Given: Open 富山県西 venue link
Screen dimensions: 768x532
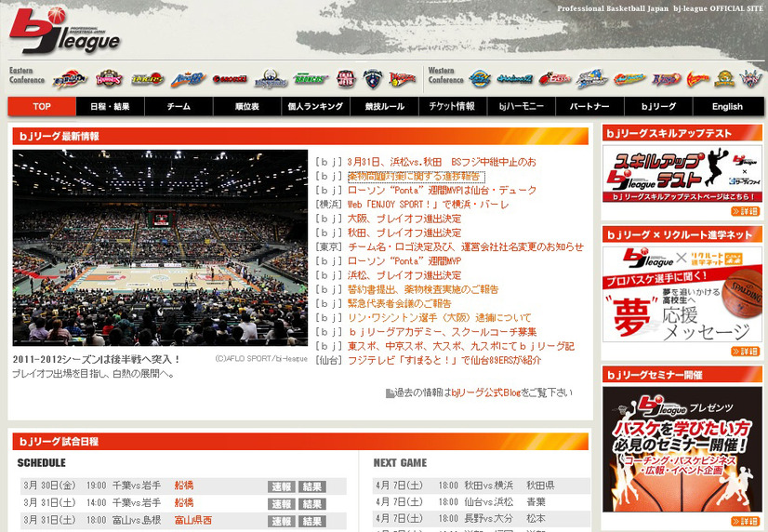Looking at the screenshot, I should [x=193, y=520].
